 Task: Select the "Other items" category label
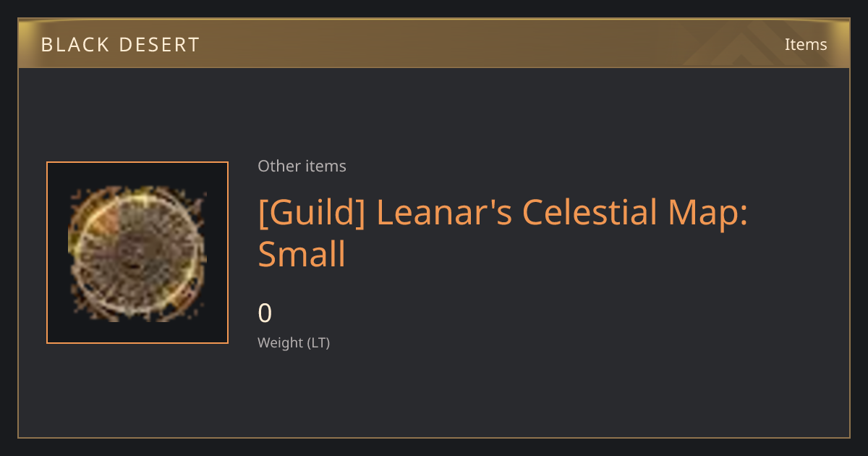coord(302,166)
